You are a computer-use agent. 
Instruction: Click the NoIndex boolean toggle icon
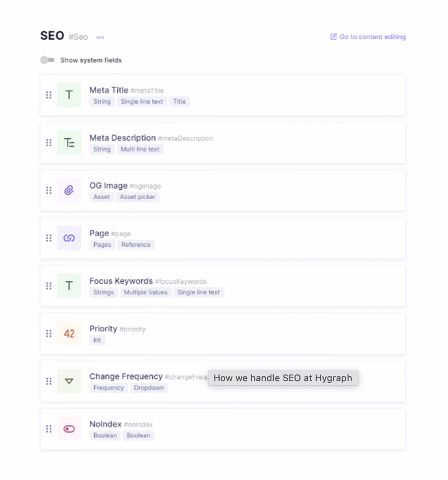(69, 429)
